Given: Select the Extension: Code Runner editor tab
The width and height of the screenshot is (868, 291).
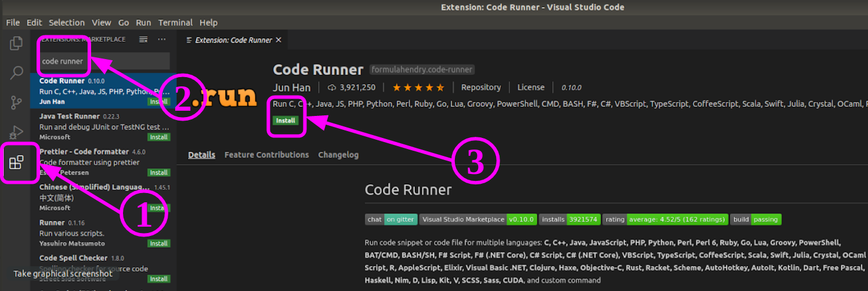Looking at the screenshot, I should pyautogui.click(x=233, y=40).
